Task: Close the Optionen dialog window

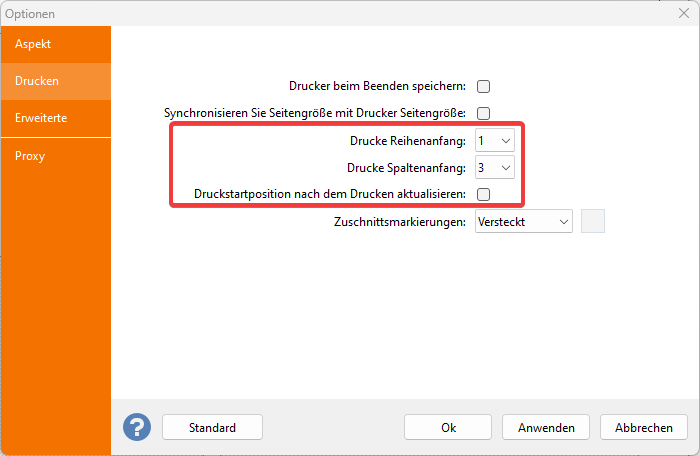Action: coord(683,14)
